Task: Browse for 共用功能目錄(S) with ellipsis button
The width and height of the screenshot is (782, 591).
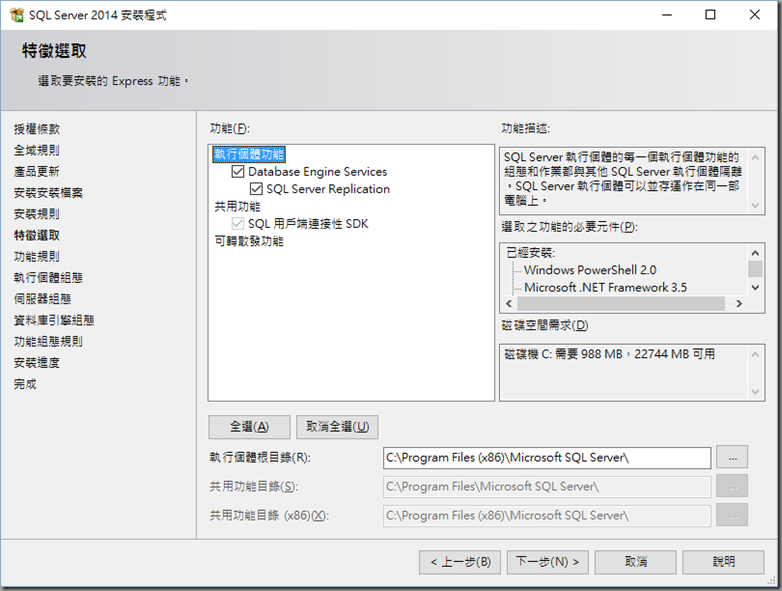Action: point(732,486)
